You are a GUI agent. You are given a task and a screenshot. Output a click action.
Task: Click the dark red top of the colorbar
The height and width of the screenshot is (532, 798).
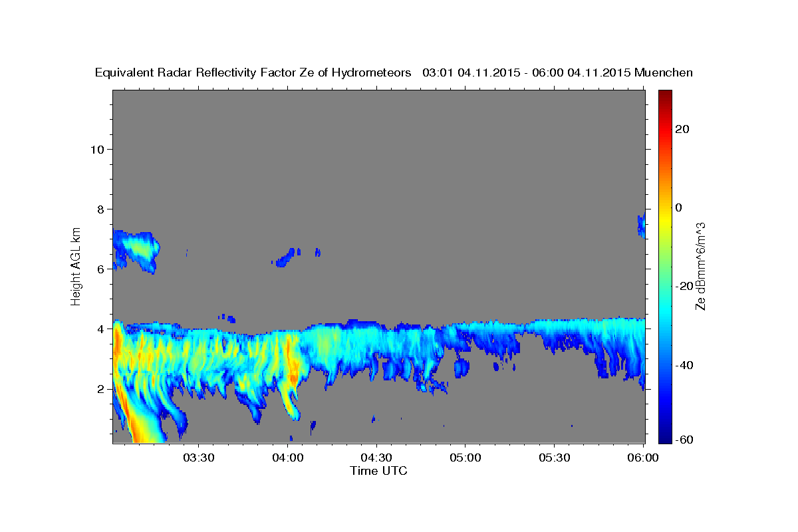[x=664, y=96]
